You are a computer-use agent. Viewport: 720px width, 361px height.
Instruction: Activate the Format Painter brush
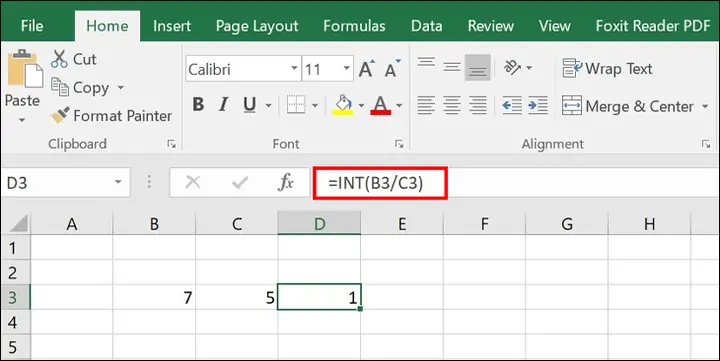click(x=60, y=115)
